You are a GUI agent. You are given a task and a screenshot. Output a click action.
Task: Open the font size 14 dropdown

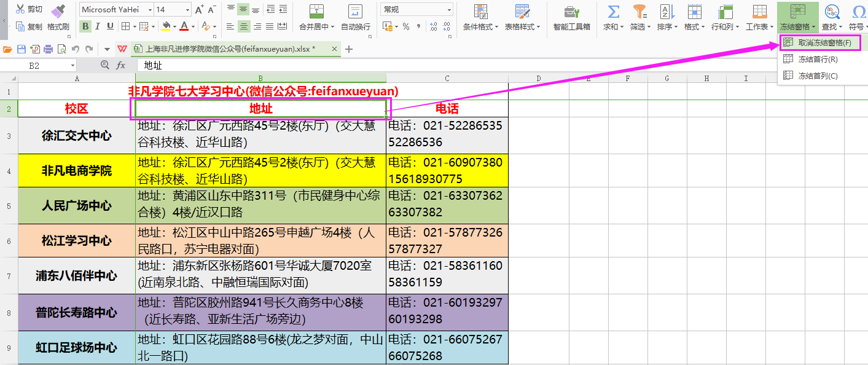(x=187, y=10)
